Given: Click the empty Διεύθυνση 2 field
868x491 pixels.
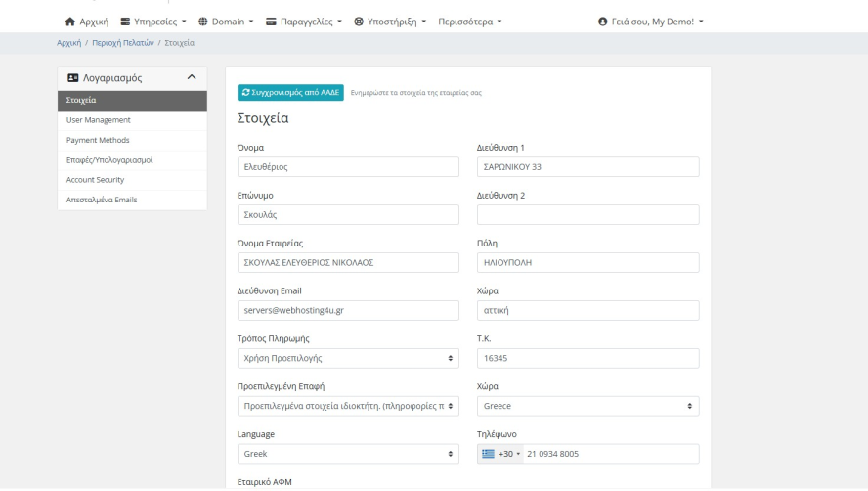Looking at the screenshot, I should coord(587,214).
